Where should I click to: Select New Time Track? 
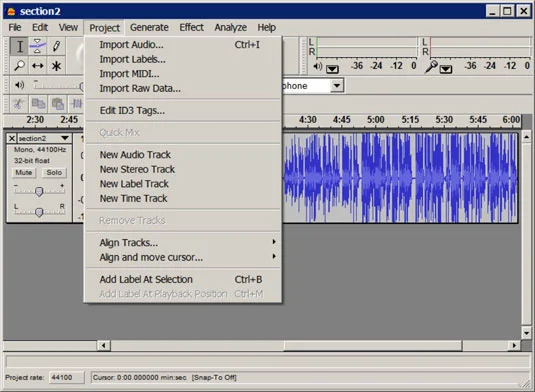coord(184,199)
